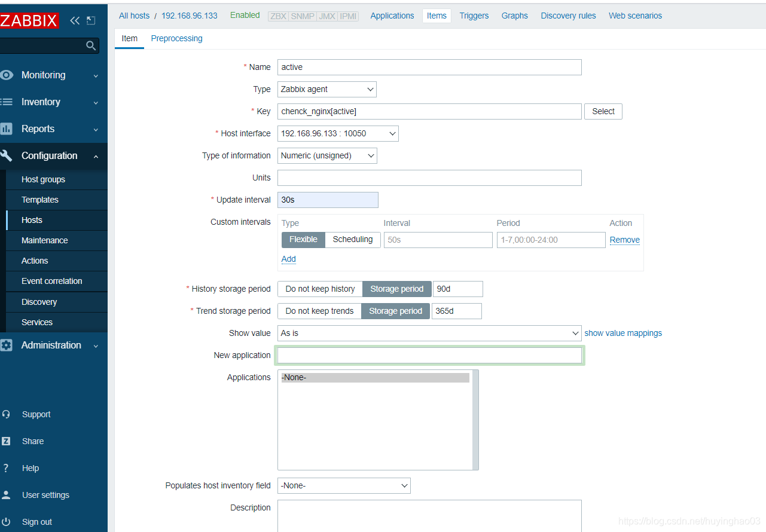
Task: Open host 192.168.96.133 breadcrumb link
Action: point(190,16)
